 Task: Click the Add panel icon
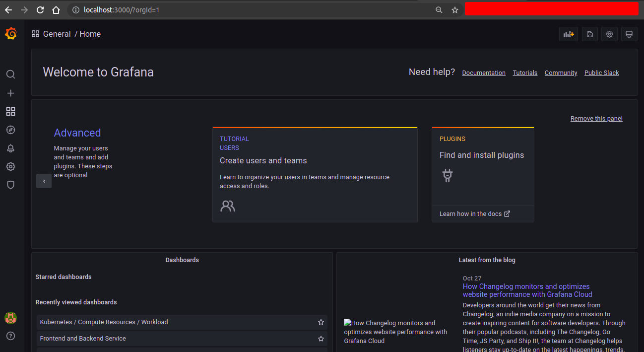point(569,34)
